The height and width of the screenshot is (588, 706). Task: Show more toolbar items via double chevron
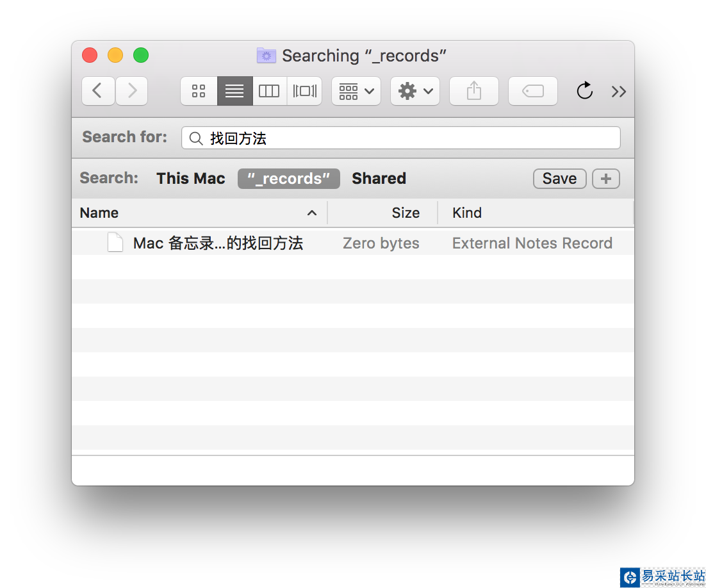[619, 92]
